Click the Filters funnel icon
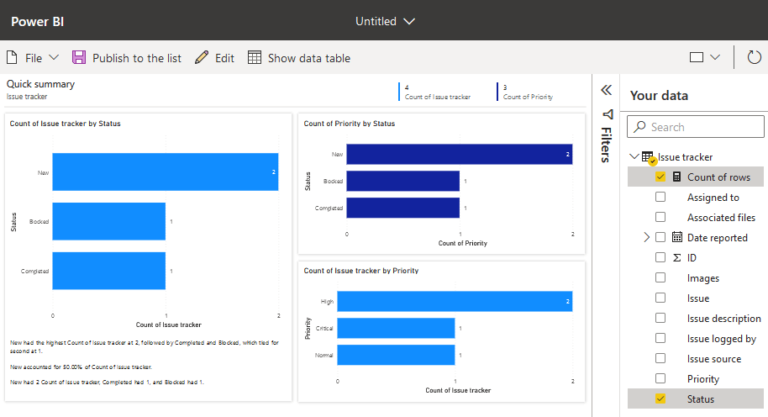Viewport: 768px width, 417px height. [x=607, y=114]
